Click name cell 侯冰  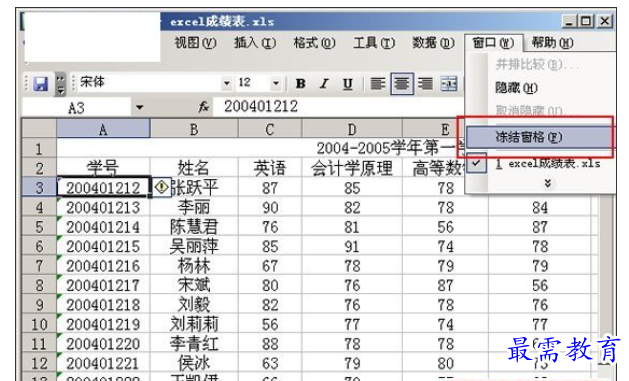coord(194,363)
